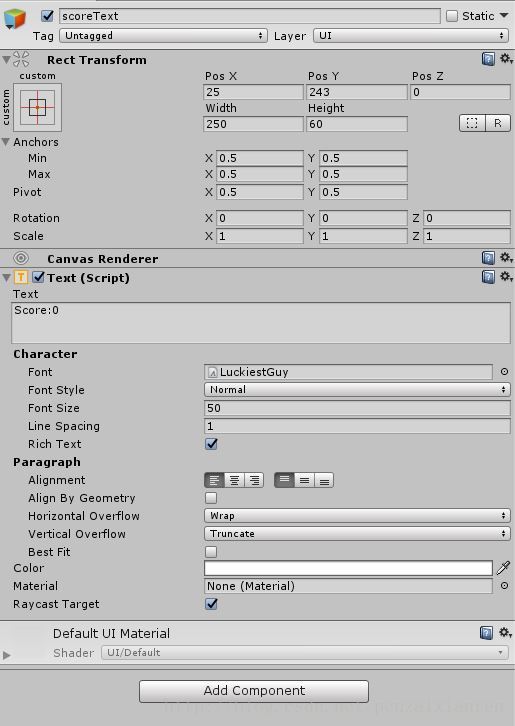Set vertical alignment to top
The image size is (515, 726).
284,480
